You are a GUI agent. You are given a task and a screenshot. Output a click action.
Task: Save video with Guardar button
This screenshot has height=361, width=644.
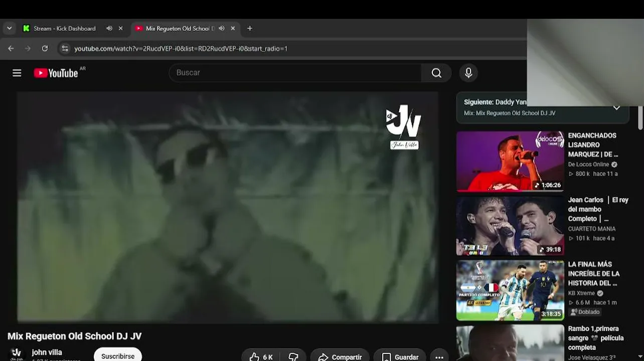click(x=400, y=357)
